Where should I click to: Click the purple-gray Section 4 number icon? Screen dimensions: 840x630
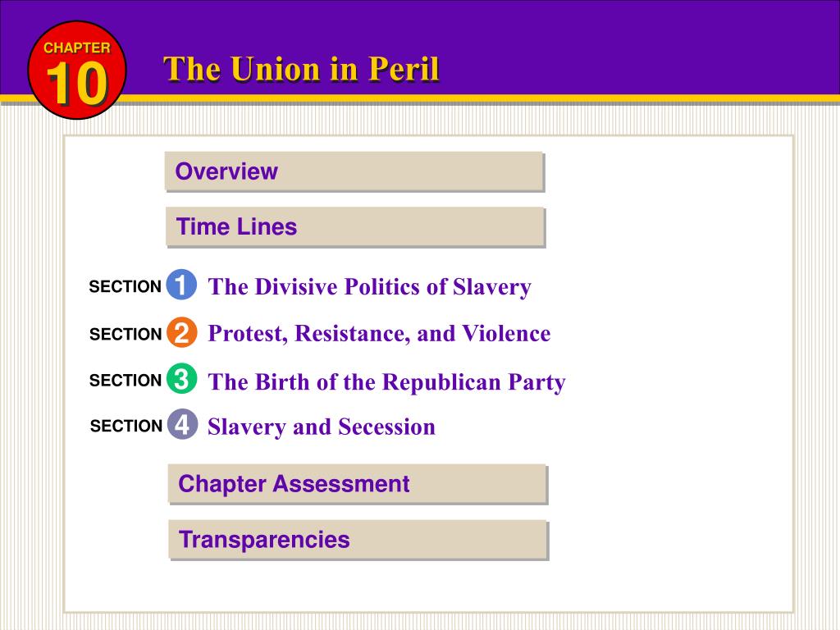click(182, 424)
